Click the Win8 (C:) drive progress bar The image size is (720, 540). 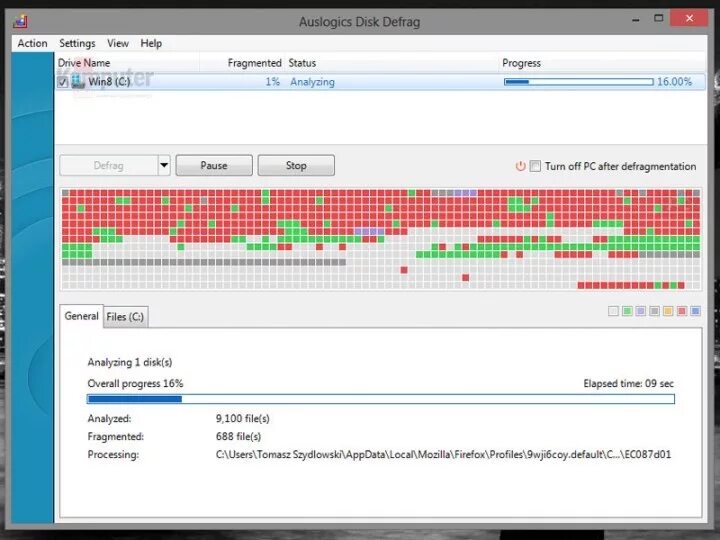tap(579, 82)
